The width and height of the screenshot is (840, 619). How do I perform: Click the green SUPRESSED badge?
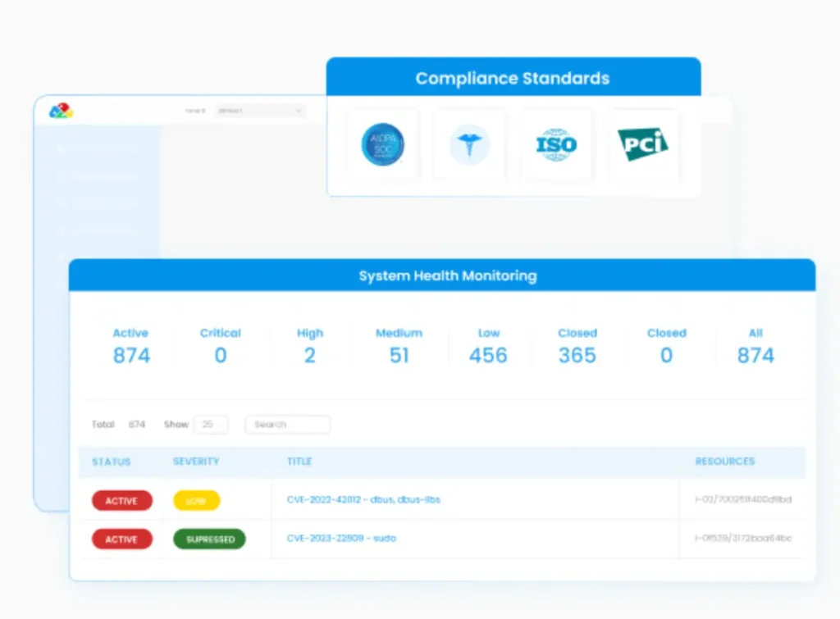pos(209,539)
